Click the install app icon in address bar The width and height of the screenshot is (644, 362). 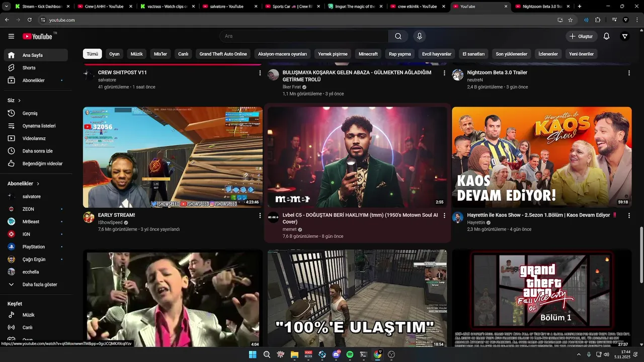(560, 20)
